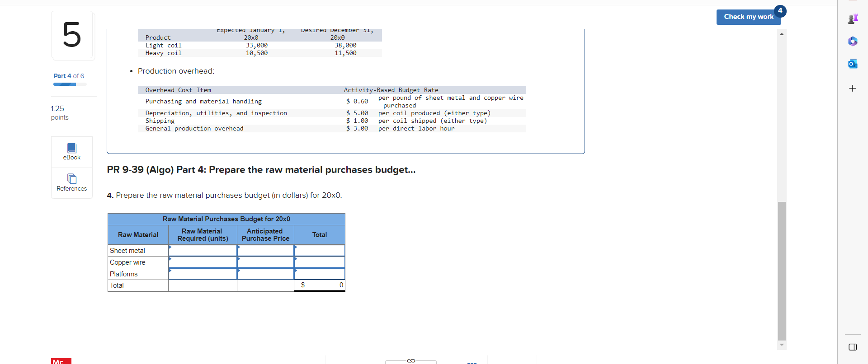
Task: Click the 'Copper wire' row label
Action: click(x=127, y=262)
